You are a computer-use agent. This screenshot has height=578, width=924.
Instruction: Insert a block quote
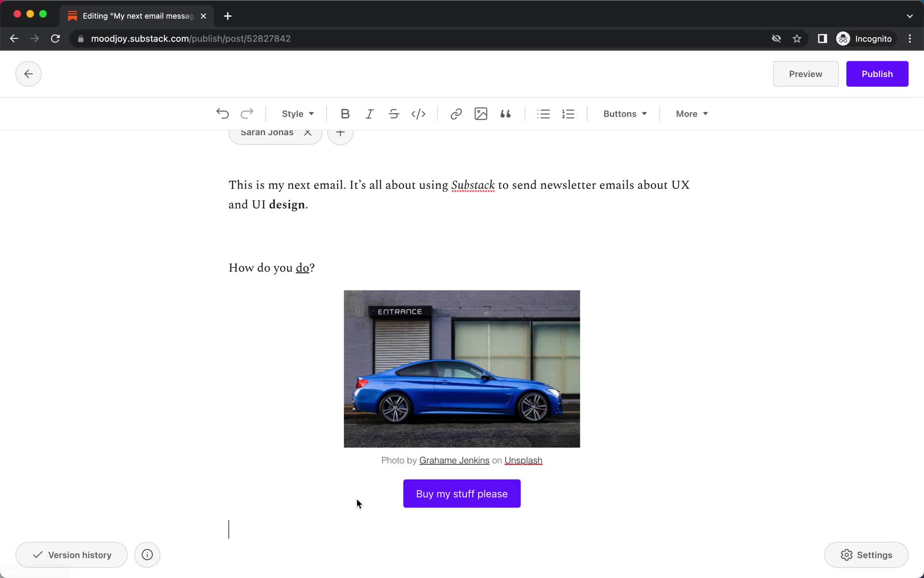(x=505, y=114)
